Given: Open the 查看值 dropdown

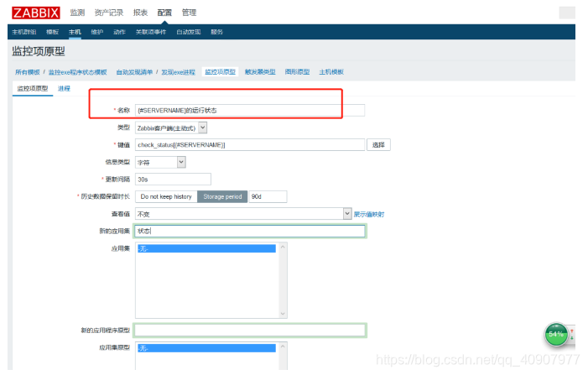Looking at the screenshot, I should [x=243, y=214].
